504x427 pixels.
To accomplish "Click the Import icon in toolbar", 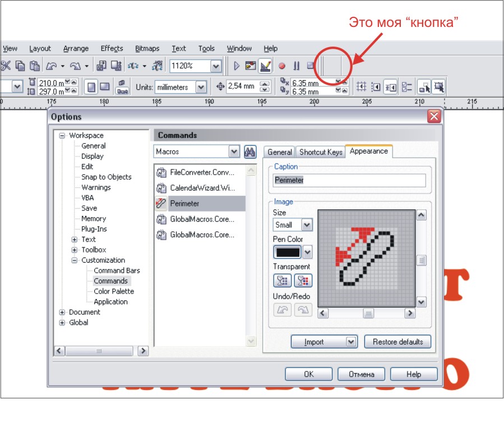I will 101,66.
